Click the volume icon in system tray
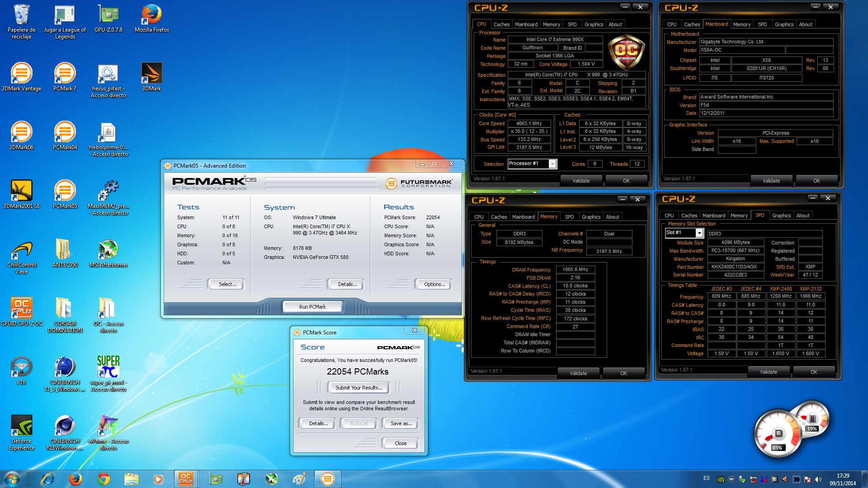 [x=818, y=479]
